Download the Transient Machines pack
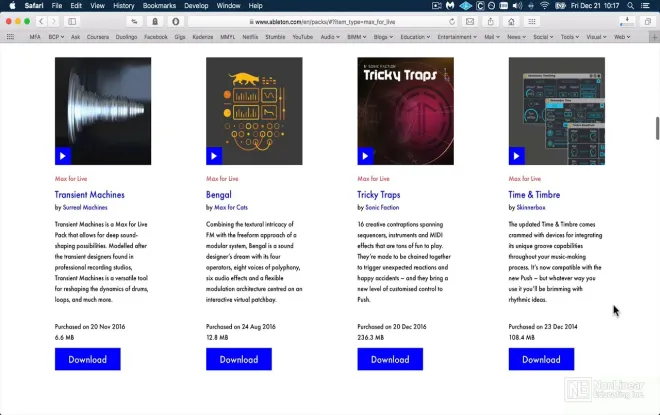 coord(88,359)
